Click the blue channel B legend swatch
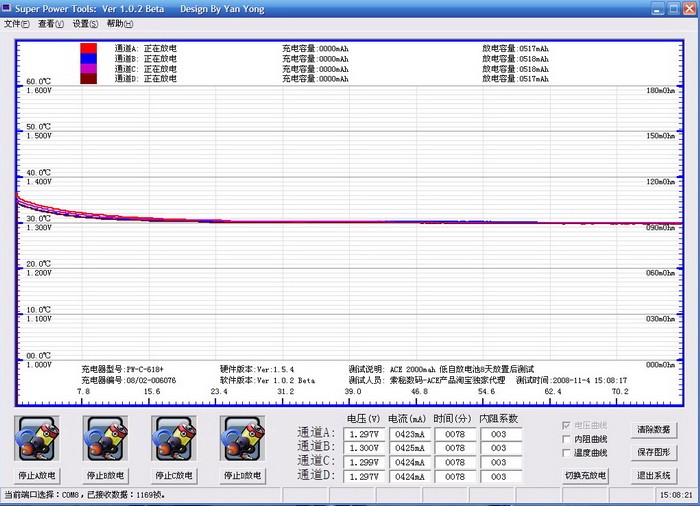This screenshot has height=506, width=700. point(88,59)
